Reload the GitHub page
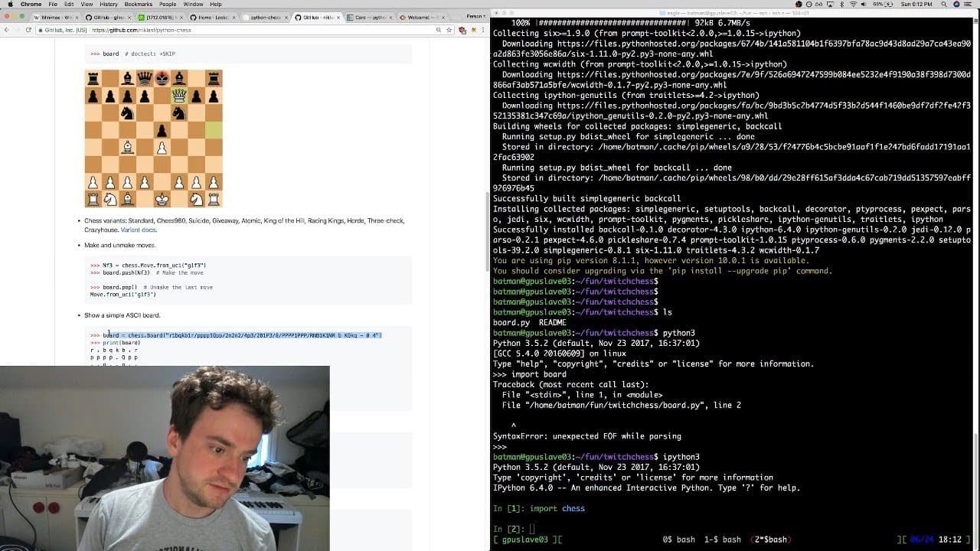The width and height of the screenshot is (980, 551). click(x=28, y=30)
